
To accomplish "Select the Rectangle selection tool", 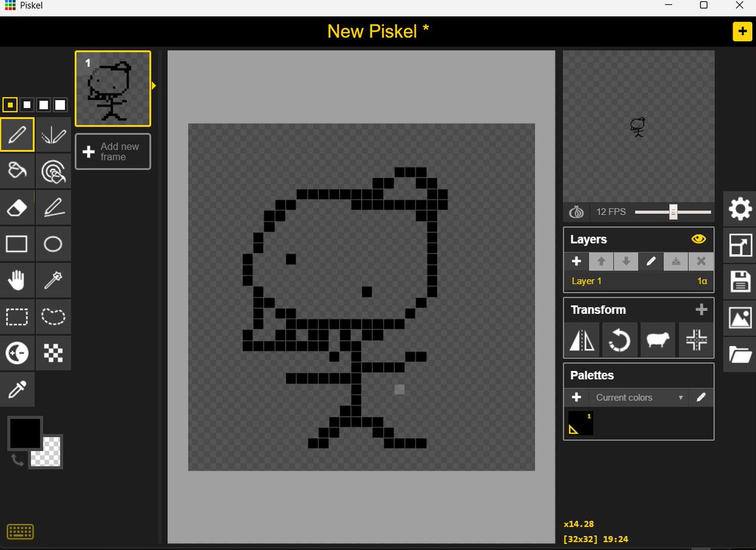I will tap(17, 317).
